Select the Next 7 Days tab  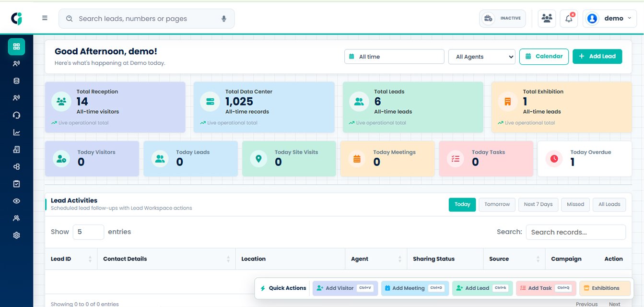click(538, 204)
